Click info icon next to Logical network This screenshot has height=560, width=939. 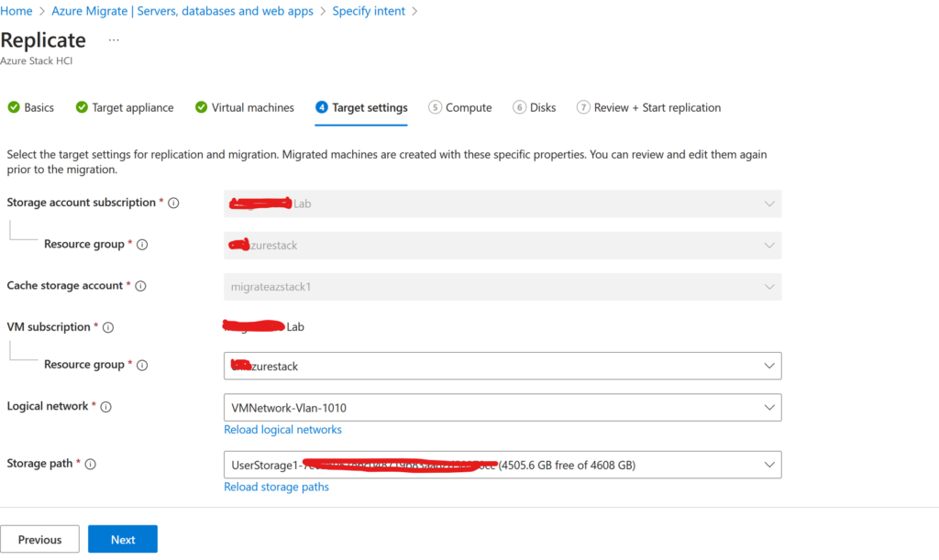(x=105, y=407)
